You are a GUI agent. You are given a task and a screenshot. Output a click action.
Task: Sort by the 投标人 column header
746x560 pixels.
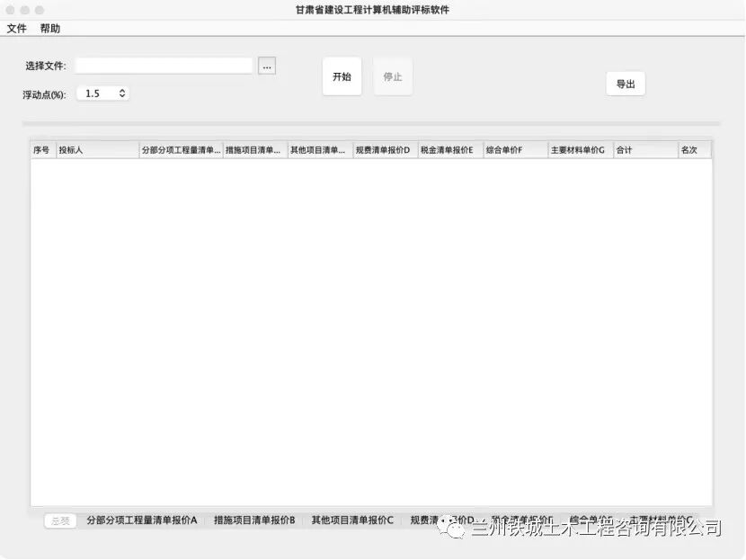click(x=98, y=150)
